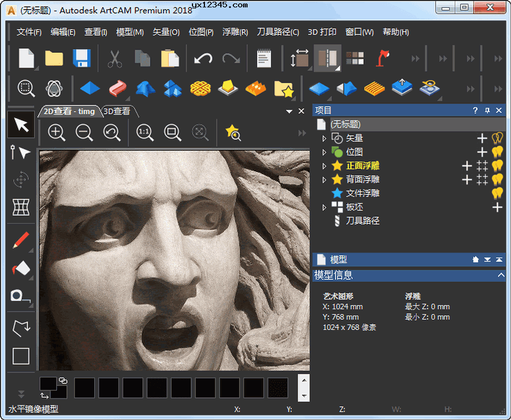This screenshot has height=420, width=511.
Task: Zoom in on the 2D view
Action: pos(57,133)
